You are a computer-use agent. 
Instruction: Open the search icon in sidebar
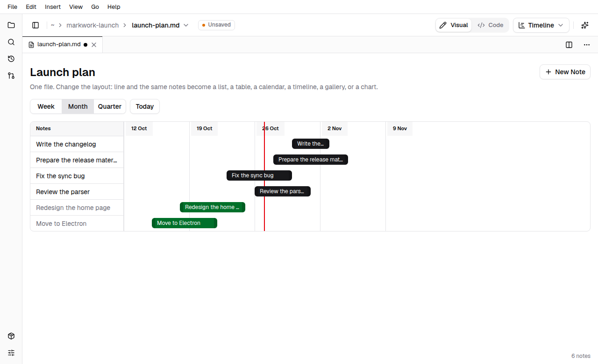coord(11,42)
